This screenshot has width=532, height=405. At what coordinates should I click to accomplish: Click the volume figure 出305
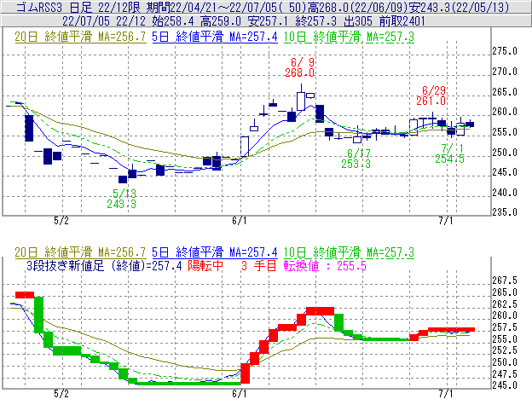358,21
